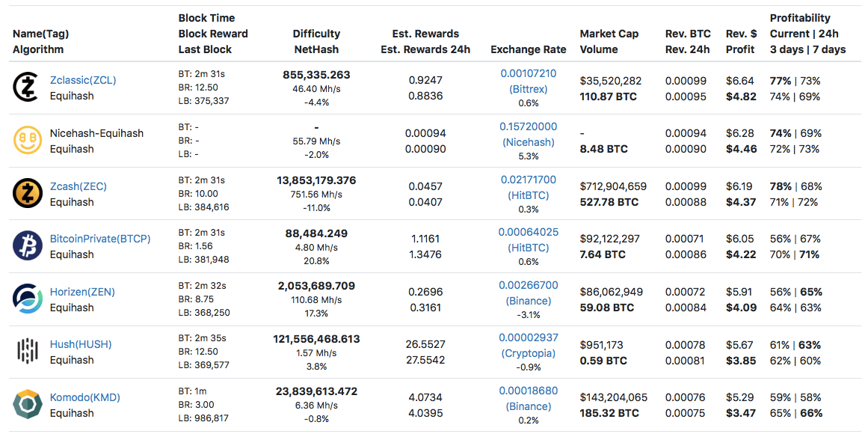Select the Hush(HUSH) coin link
Viewport: 868px width, 437px height.
click(x=81, y=344)
